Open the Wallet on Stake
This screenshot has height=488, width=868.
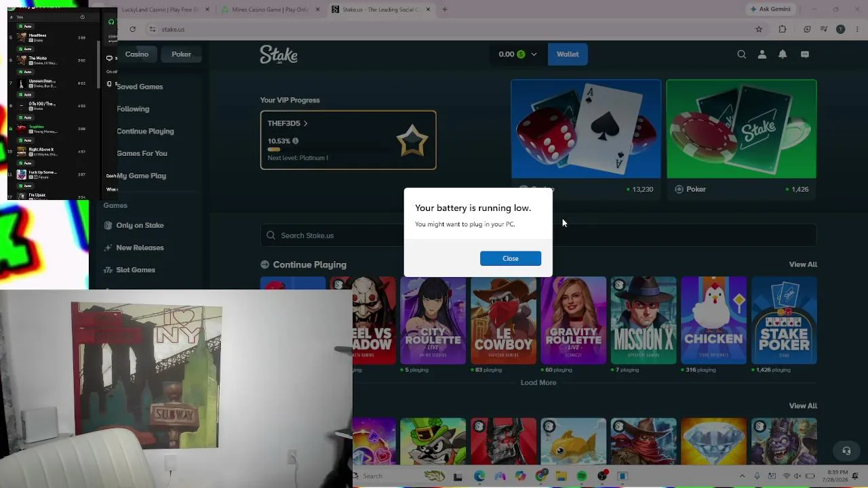click(568, 54)
